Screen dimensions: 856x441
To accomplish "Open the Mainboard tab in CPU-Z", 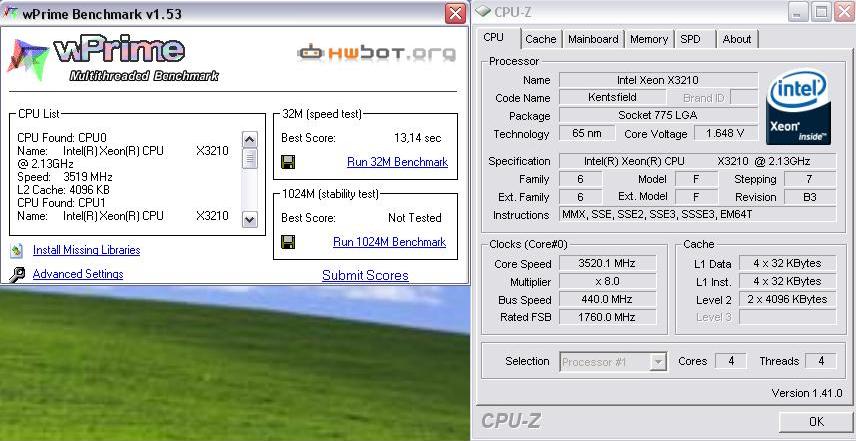I will pyautogui.click(x=593, y=39).
